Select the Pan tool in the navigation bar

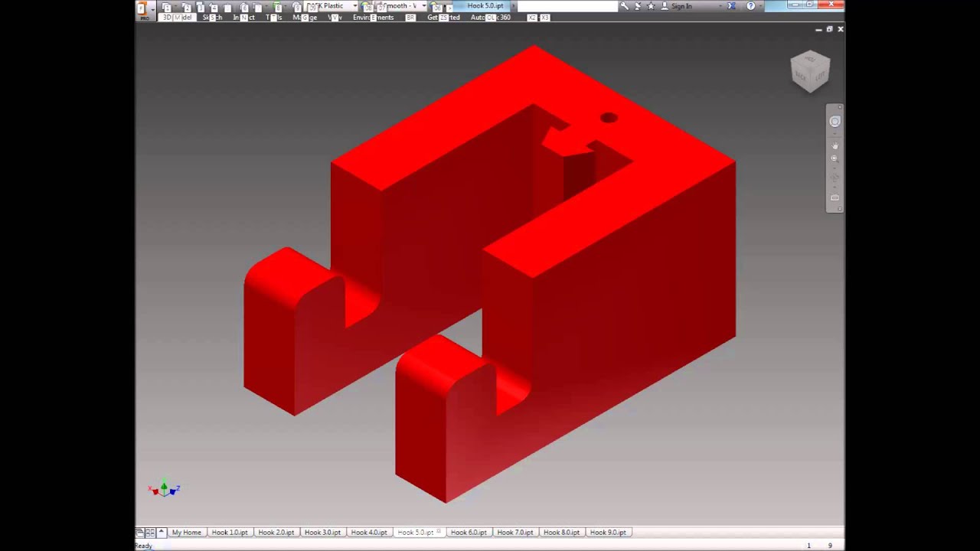coord(835,145)
